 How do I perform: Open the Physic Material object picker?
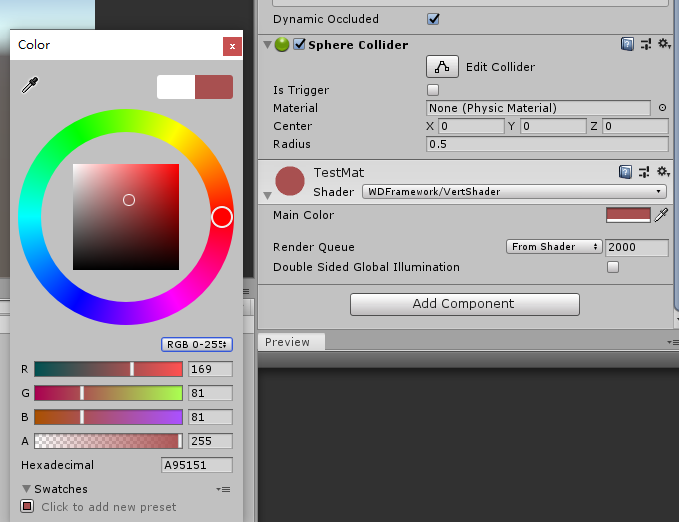click(x=663, y=108)
